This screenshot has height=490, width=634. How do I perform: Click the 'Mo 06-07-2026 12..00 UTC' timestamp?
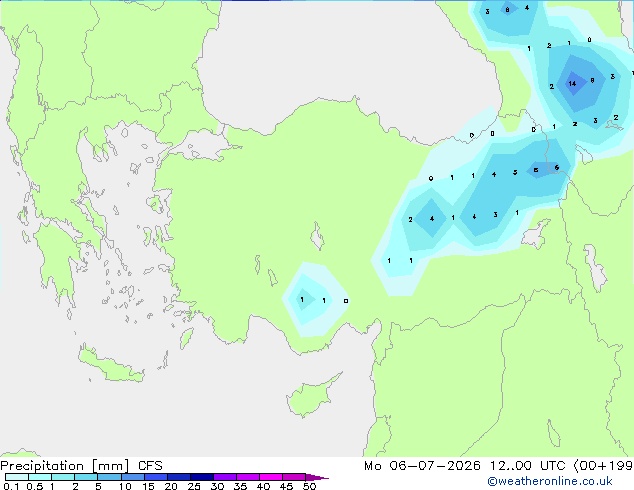click(464, 466)
